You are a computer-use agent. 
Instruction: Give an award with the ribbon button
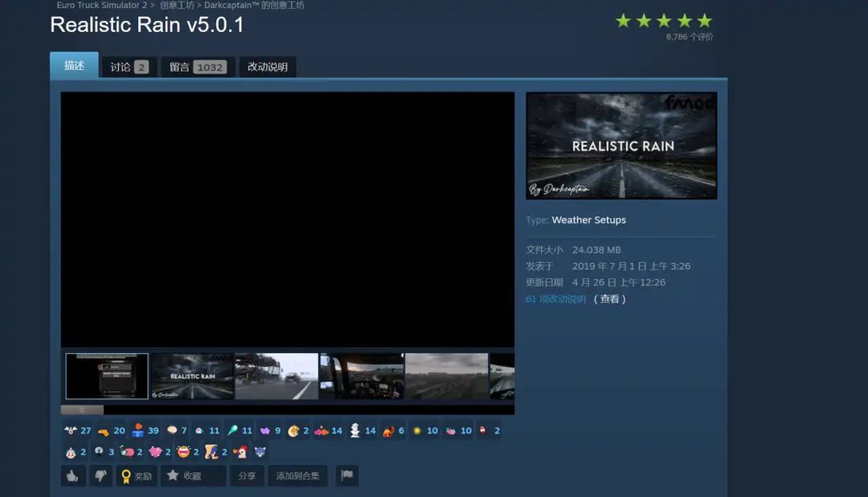pyautogui.click(x=137, y=476)
